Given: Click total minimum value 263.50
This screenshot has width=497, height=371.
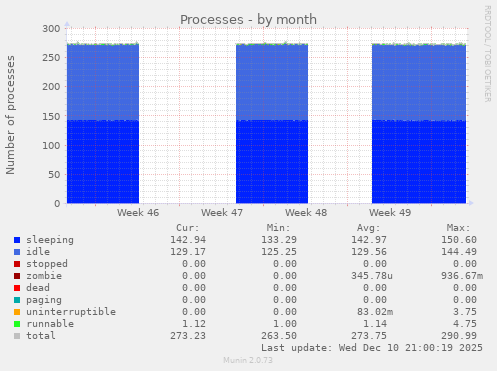Looking at the screenshot, I should [x=279, y=336].
